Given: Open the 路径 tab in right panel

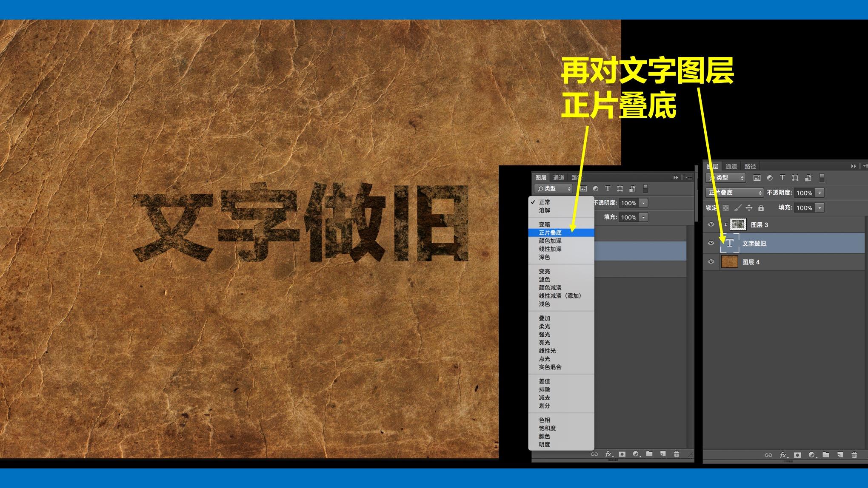Looking at the screenshot, I should point(750,166).
